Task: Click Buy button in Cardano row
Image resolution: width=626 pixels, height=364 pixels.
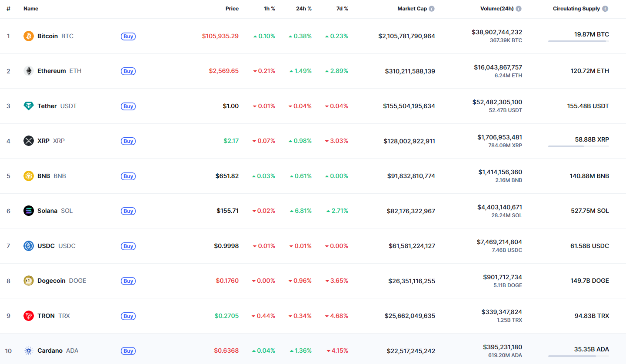Action: (x=128, y=351)
